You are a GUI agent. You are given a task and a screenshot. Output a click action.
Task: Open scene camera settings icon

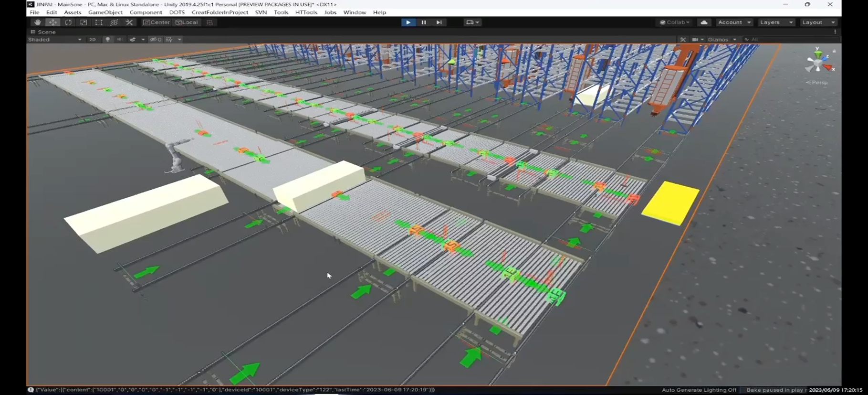[698, 40]
